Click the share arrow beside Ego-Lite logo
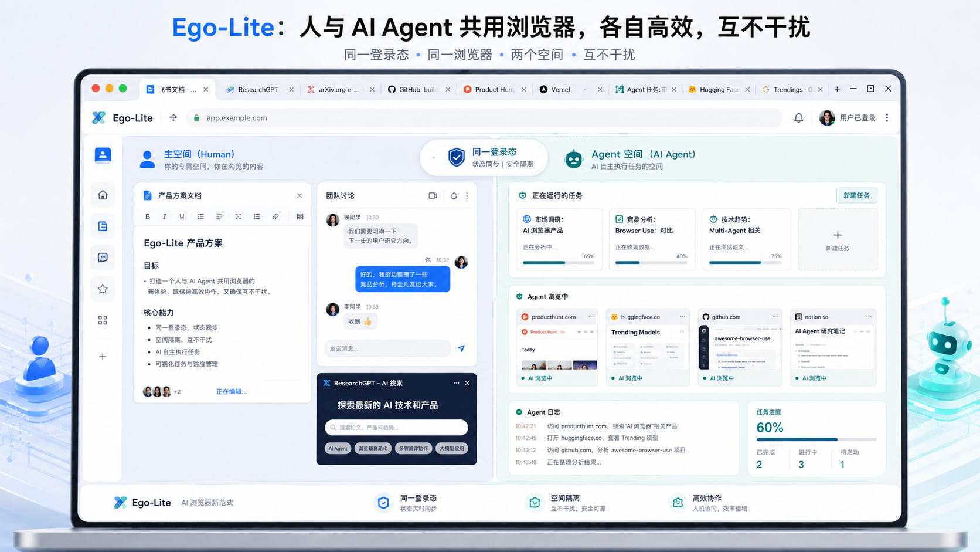The image size is (980, 552). (173, 118)
